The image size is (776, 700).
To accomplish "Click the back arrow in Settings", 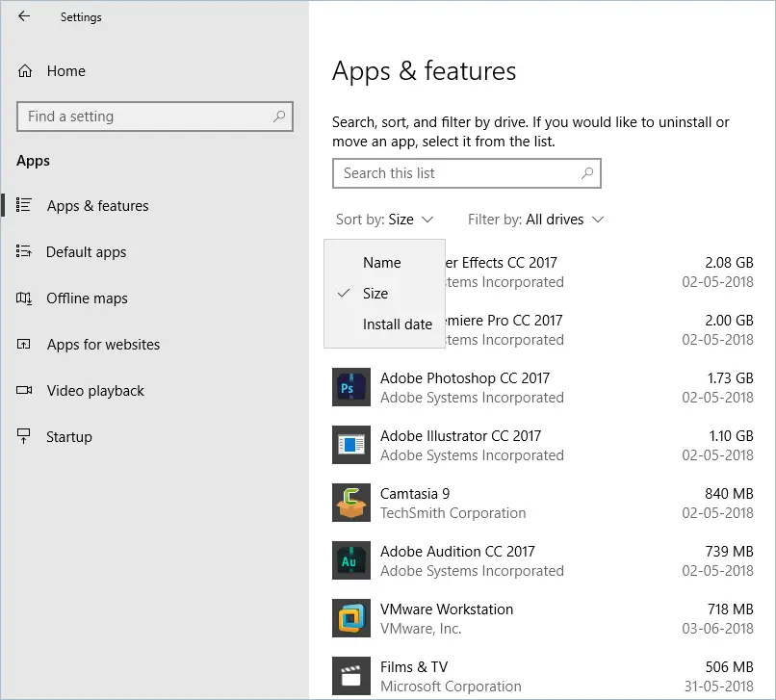I will (24, 16).
